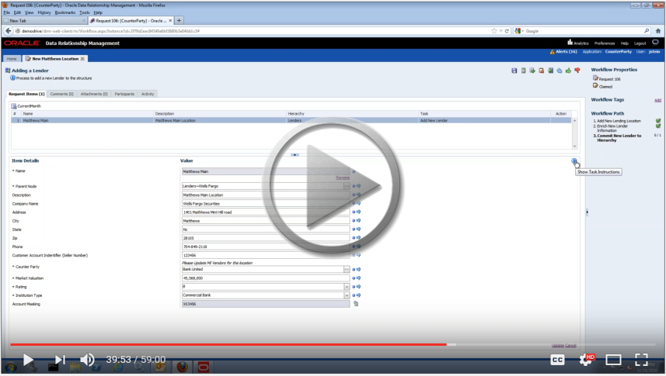Seek along the red video progress bar
The image size is (666, 376).
coord(229,345)
